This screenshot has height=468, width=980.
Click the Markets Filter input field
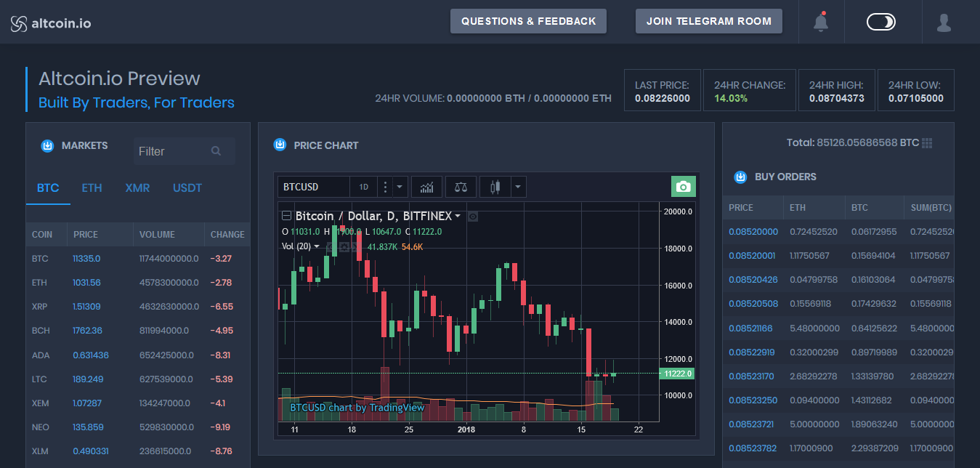(x=184, y=151)
